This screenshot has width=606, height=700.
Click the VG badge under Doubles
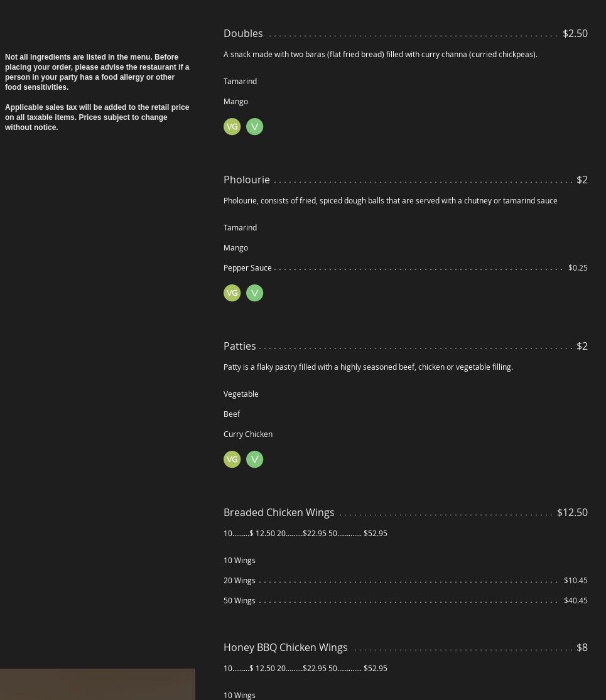point(232,127)
